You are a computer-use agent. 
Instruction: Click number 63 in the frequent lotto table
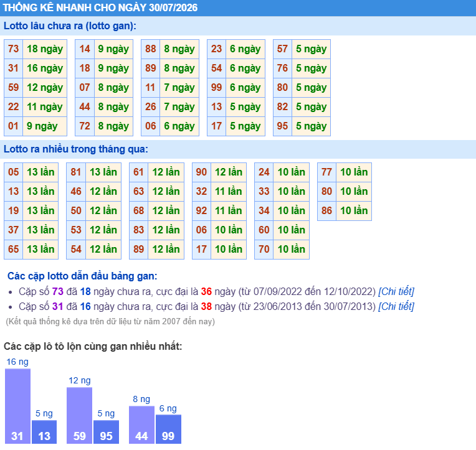pyautogui.click(x=139, y=192)
